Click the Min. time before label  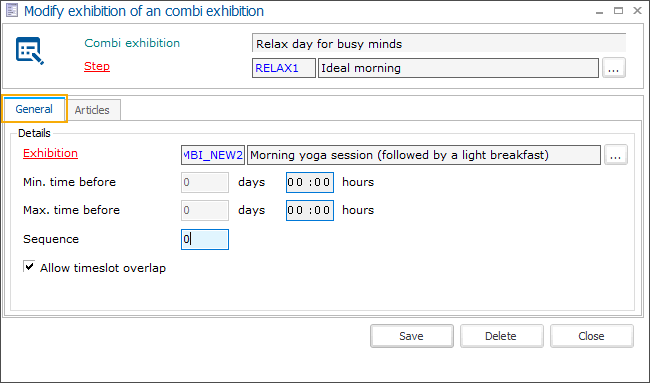click(x=70, y=182)
